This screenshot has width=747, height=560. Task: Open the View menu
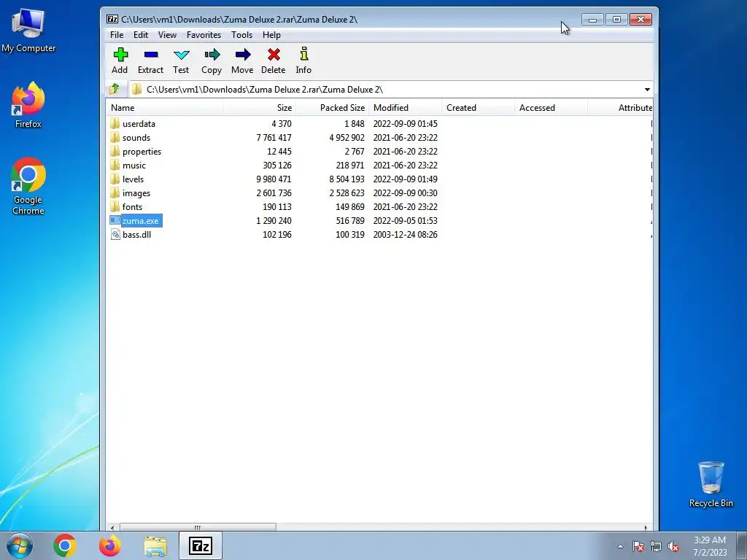pos(167,35)
